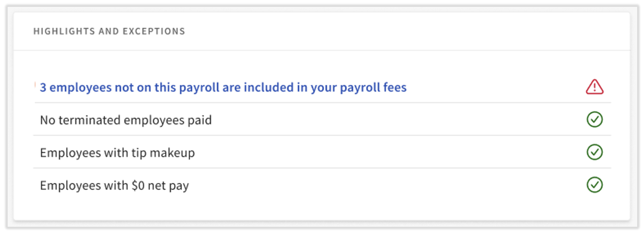Image resolution: width=644 pixels, height=234 pixels.
Task: Expand the Employees with tip makeup row
Action: 118,152
